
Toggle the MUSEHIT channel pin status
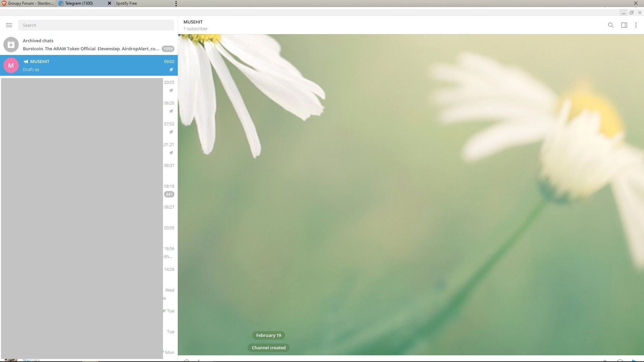[x=172, y=69]
